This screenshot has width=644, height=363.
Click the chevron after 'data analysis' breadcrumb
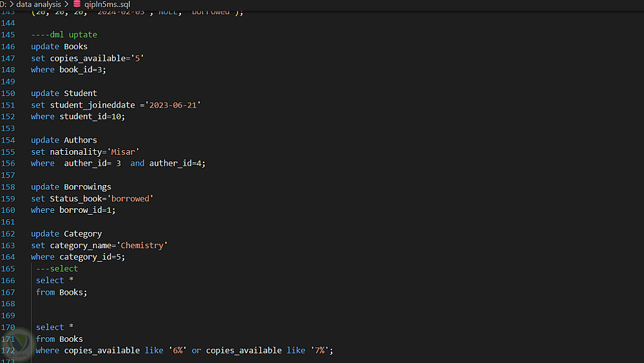point(66,5)
